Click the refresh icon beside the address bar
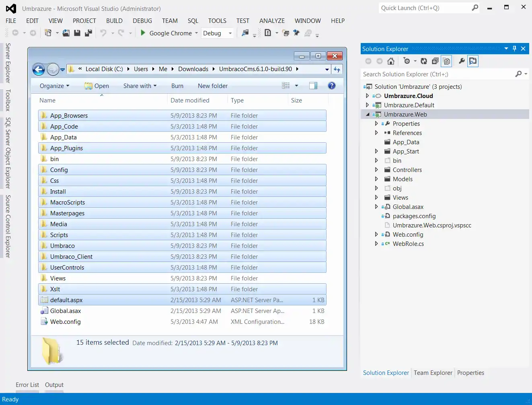 tap(337, 70)
